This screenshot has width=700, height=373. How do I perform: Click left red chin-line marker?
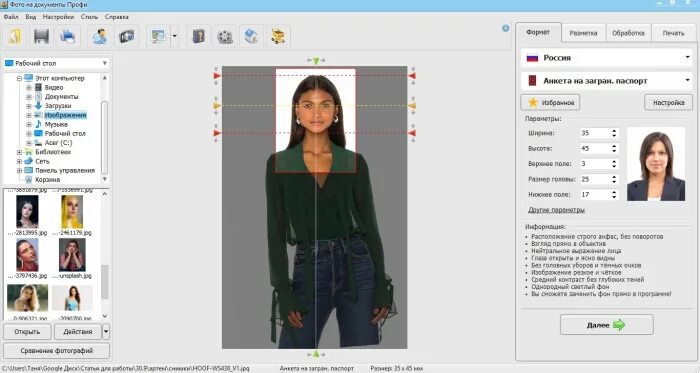217,133
